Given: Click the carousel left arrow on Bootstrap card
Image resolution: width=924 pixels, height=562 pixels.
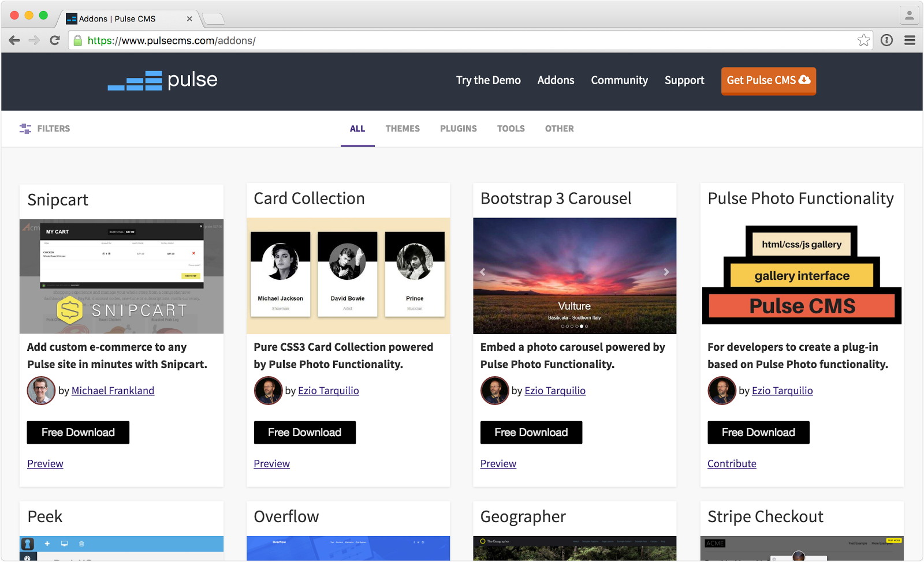Looking at the screenshot, I should 483,272.
